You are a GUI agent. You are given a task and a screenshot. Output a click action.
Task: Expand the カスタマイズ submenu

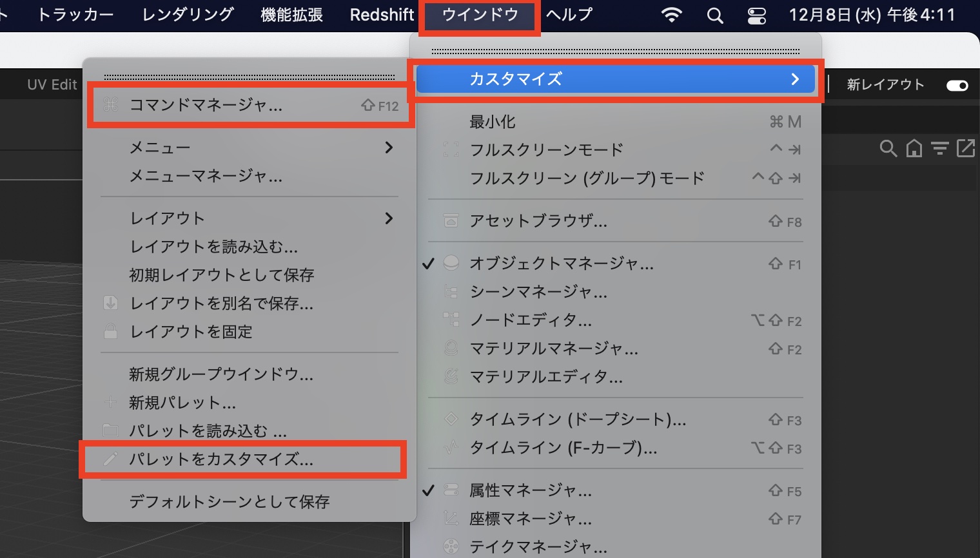point(616,79)
